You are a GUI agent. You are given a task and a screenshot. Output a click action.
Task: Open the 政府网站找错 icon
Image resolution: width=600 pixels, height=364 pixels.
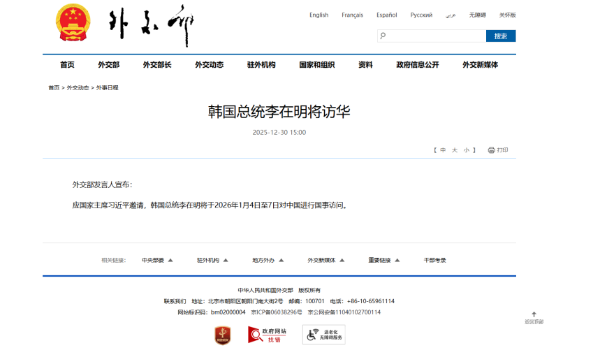(x=267, y=335)
